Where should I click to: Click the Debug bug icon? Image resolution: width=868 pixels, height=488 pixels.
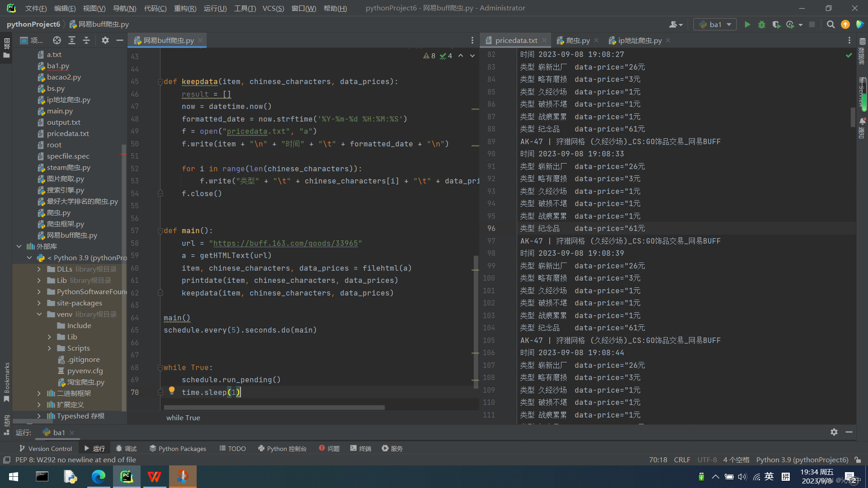(x=762, y=24)
